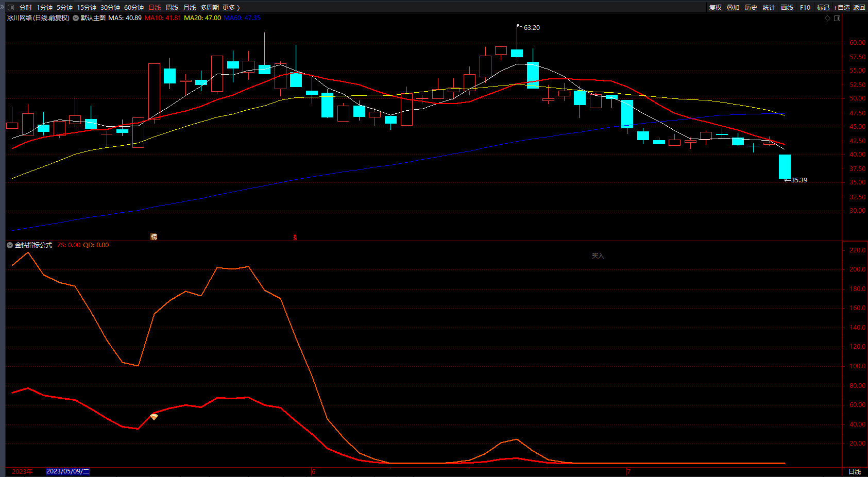
Task: Select the 60分钟 period tab
Action: click(134, 7)
